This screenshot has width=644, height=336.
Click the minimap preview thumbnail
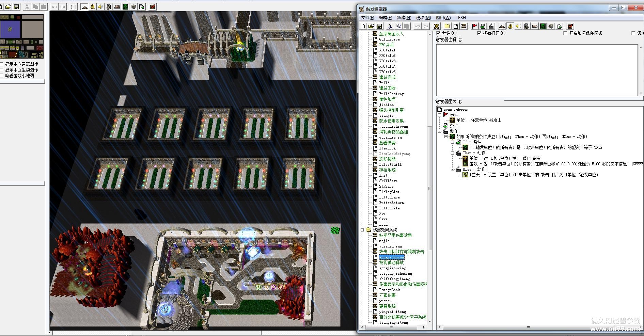point(22,36)
